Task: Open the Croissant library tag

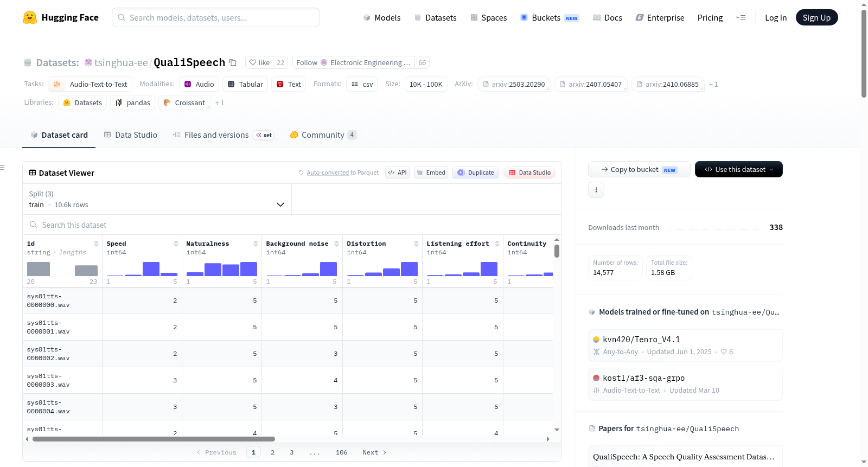Action: click(x=184, y=103)
